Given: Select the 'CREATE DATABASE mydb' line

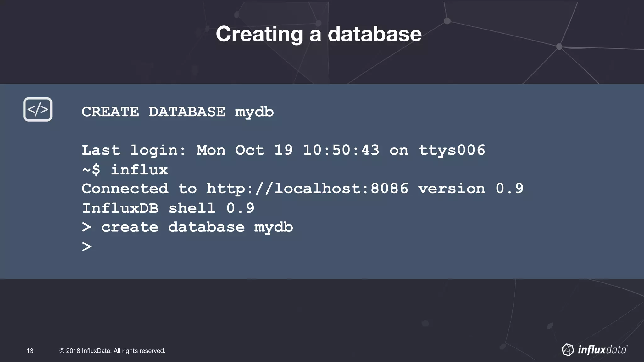Looking at the screenshot, I should 178,112.
